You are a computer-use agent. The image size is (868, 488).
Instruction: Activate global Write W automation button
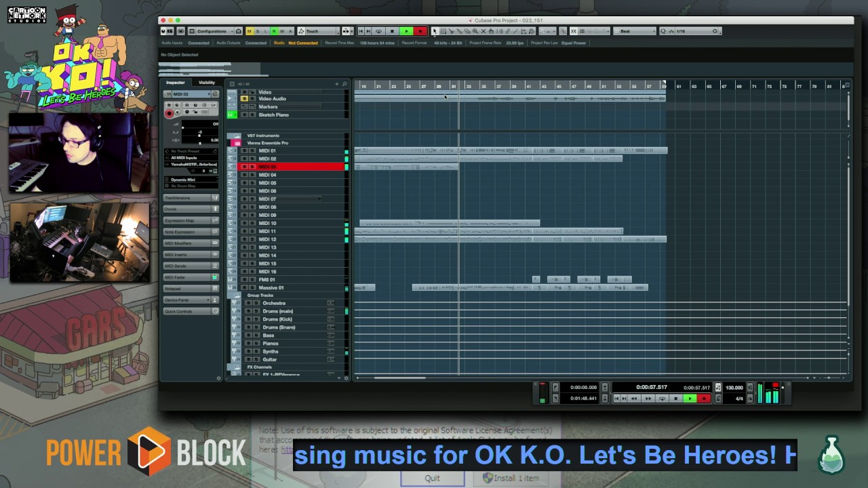(x=282, y=31)
